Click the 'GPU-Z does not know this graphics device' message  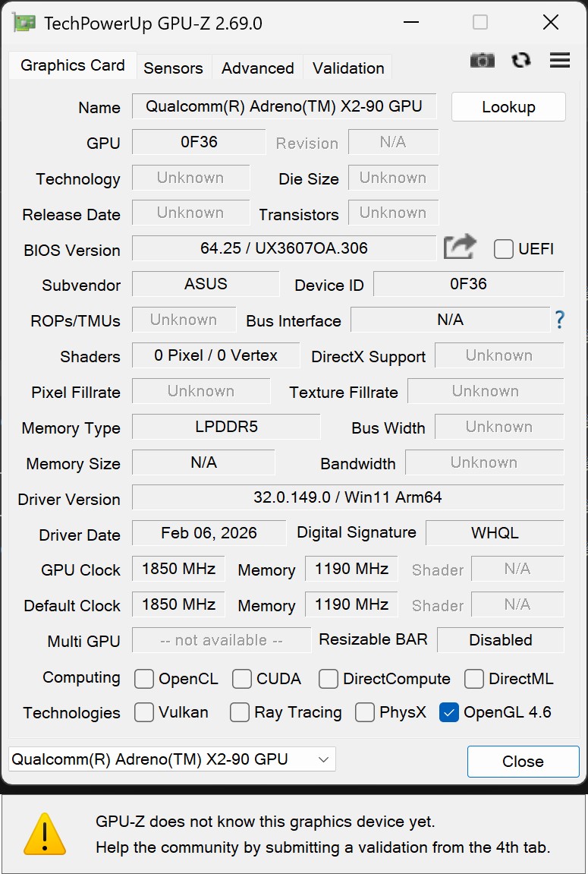tap(265, 822)
